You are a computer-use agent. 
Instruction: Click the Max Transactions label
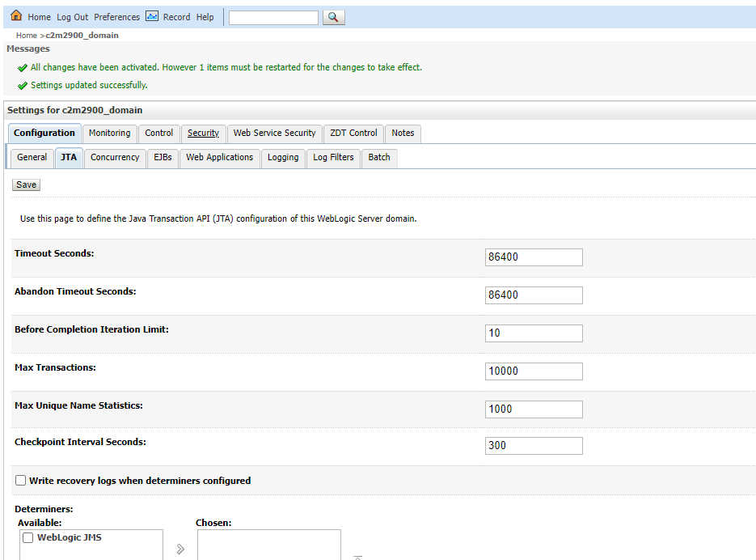(x=55, y=368)
